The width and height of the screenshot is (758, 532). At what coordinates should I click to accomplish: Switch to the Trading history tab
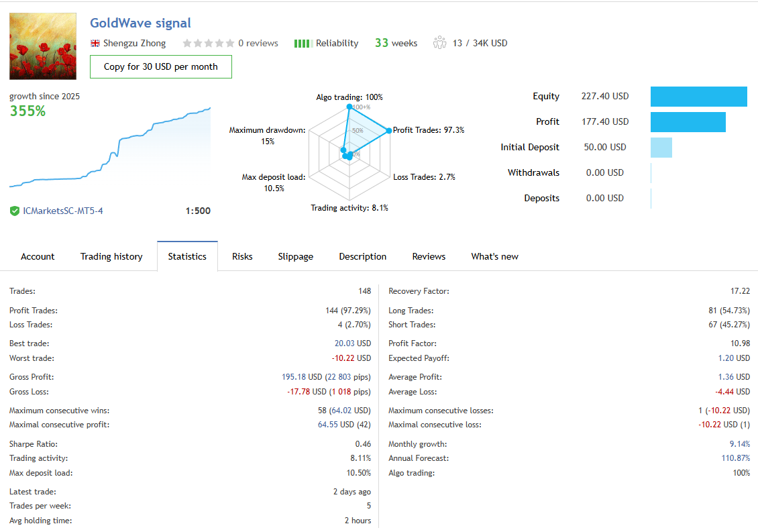111,256
